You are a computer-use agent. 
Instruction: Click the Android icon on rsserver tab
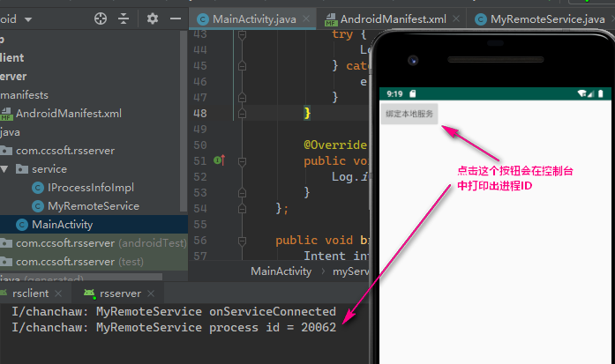pyautogui.click(x=89, y=293)
